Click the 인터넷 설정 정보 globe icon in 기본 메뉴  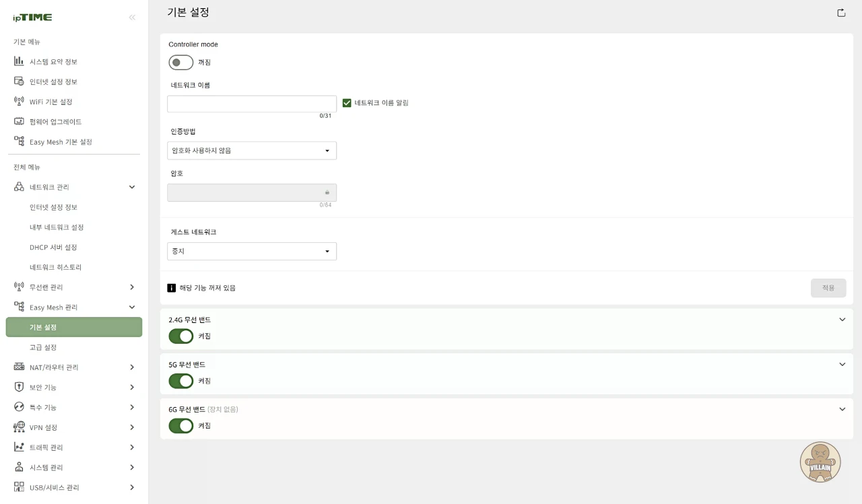(x=19, y=81)
